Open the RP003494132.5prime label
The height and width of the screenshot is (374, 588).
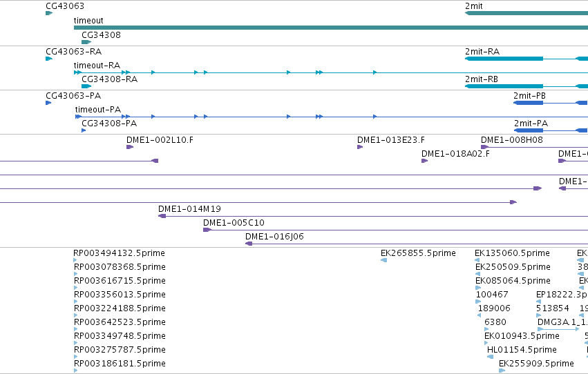pos(120,253)
